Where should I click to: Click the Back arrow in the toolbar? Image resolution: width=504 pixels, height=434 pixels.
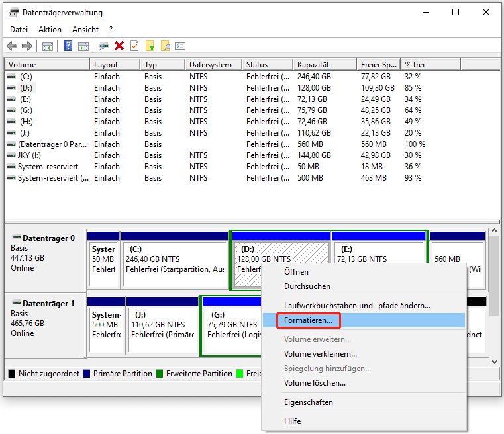(x=12, y=46)
